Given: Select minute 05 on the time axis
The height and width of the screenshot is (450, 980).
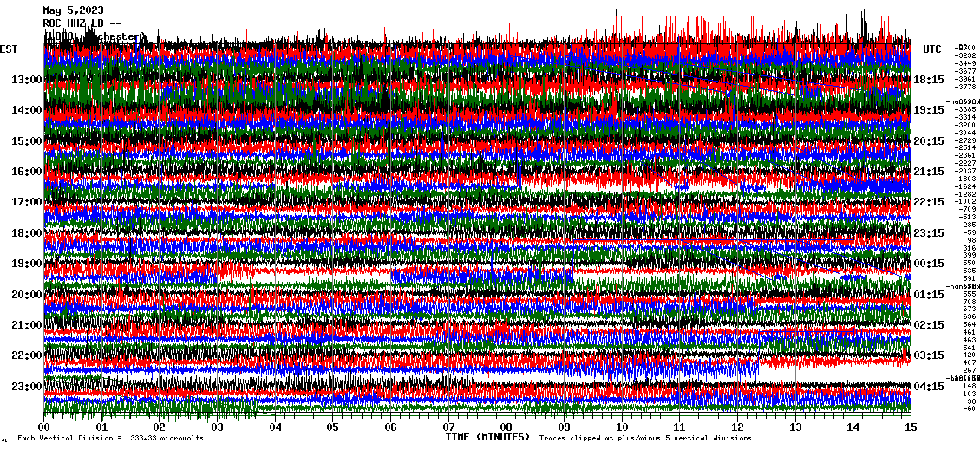Looking at the screenshot, I should [333, 427].
